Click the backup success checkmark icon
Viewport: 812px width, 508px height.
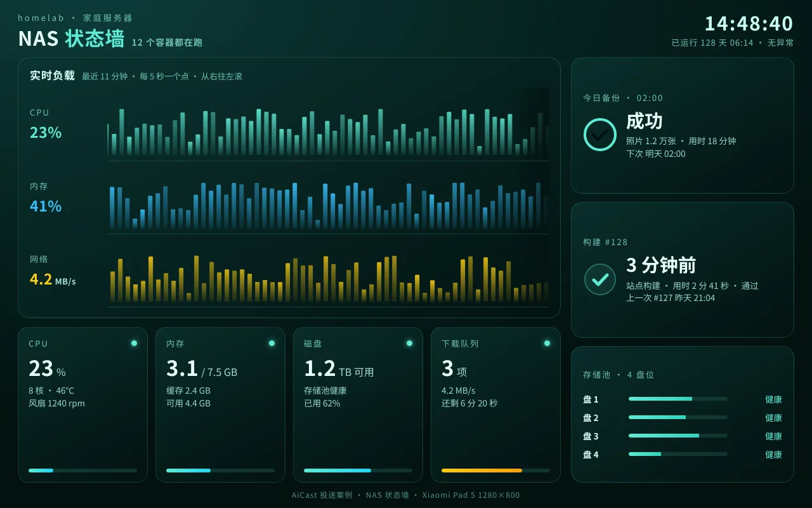(x=600, y=135)
